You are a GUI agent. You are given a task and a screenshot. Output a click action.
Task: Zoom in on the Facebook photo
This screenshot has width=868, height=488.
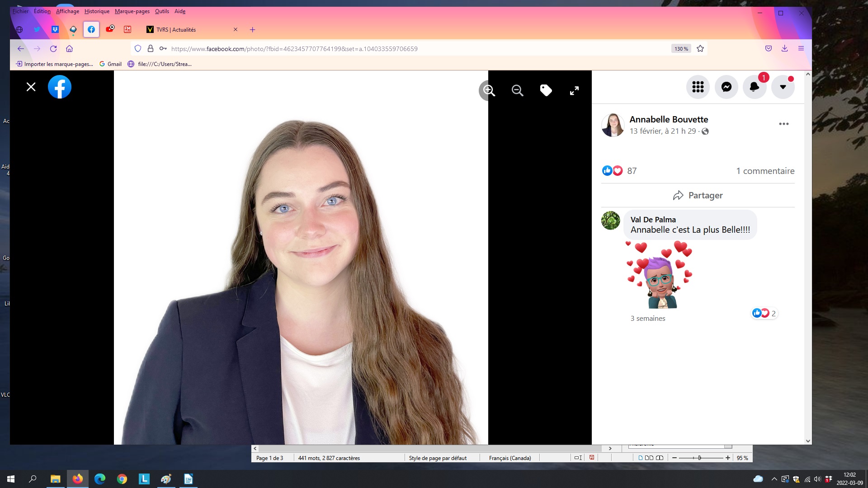(x=489, y=90)
